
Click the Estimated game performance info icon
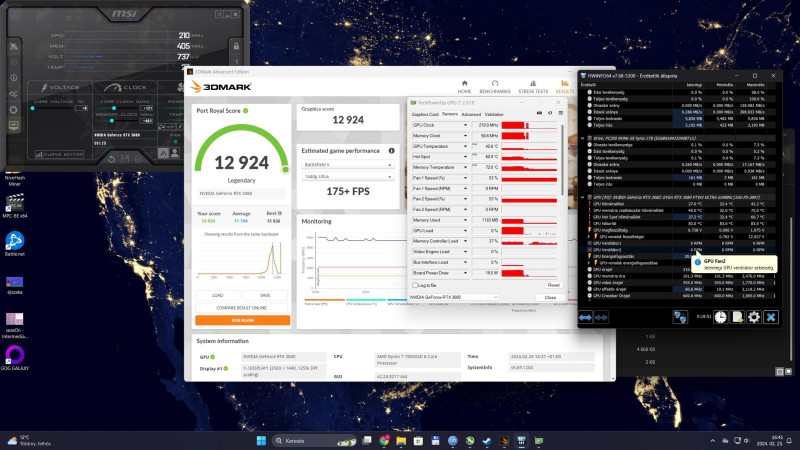[x=391, y=151]
